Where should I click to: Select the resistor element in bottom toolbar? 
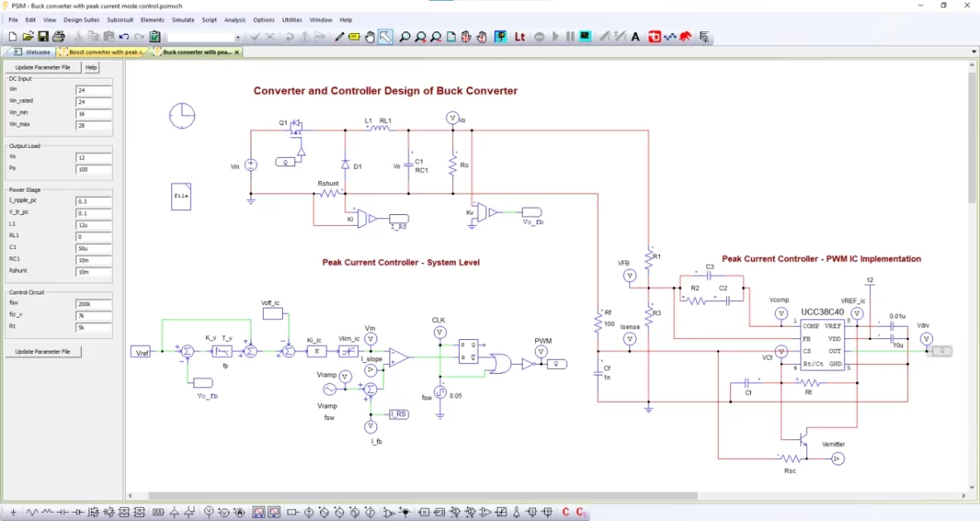click(34, 513)
